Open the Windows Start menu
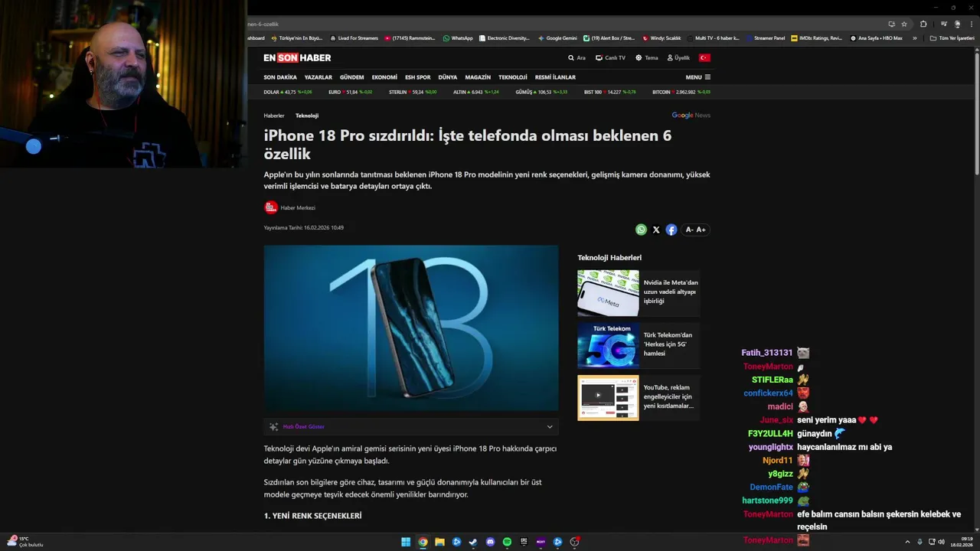The height and width of the screenshot is (551, 980). (x=406, y=542)
